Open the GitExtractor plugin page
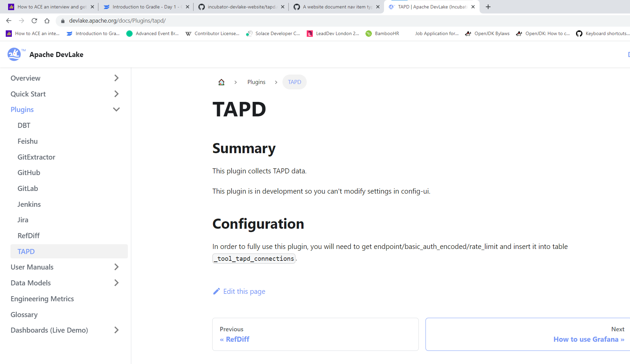 [36, 157]
